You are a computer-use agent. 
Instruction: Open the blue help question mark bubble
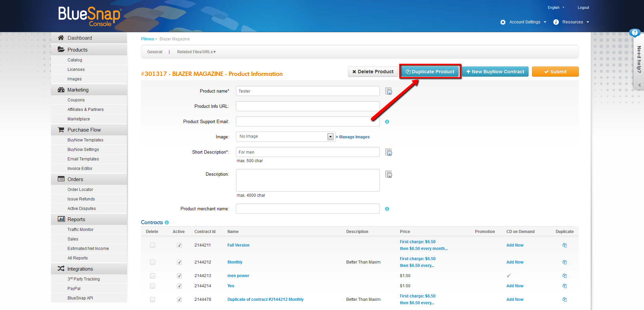tap(634, 33)
